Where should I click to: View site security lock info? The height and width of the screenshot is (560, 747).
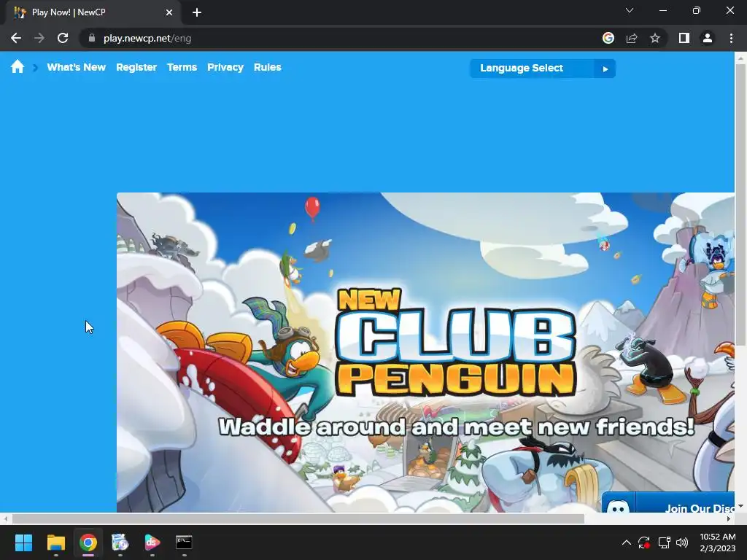click(x=92, y=38)
